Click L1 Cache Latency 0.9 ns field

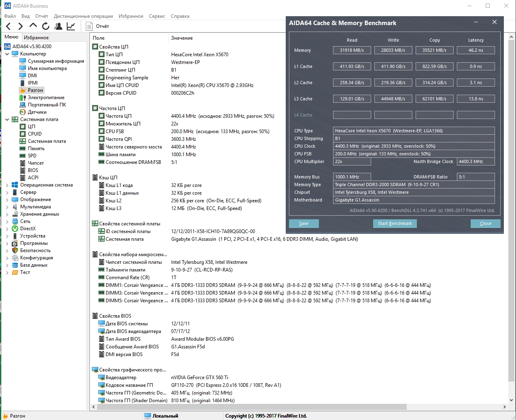point(476,66)
